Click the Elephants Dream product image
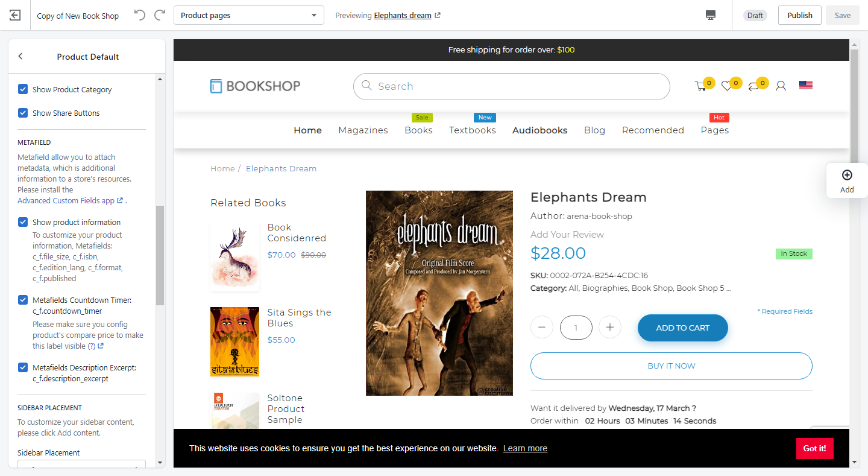Image resolution: width=868 pixels, height=476 pixels. point(439,293)
